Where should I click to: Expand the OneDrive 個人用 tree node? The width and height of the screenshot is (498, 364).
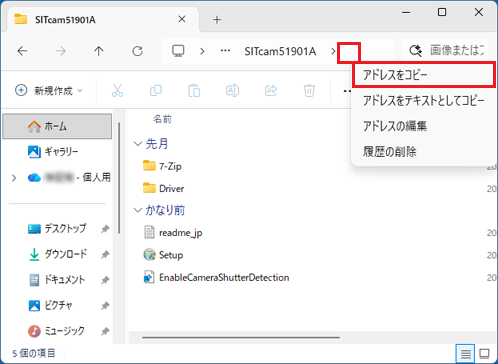click(x=14, y=178)
